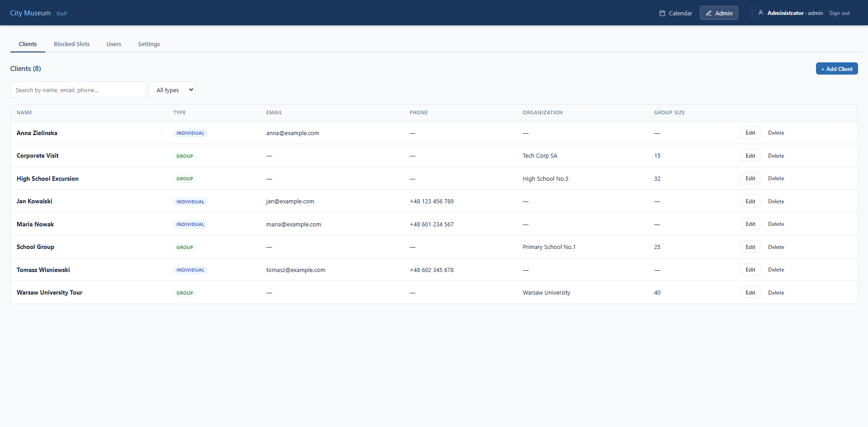Click the email jan@example.com
Viewport: 868px width, 427px height.
290,201
